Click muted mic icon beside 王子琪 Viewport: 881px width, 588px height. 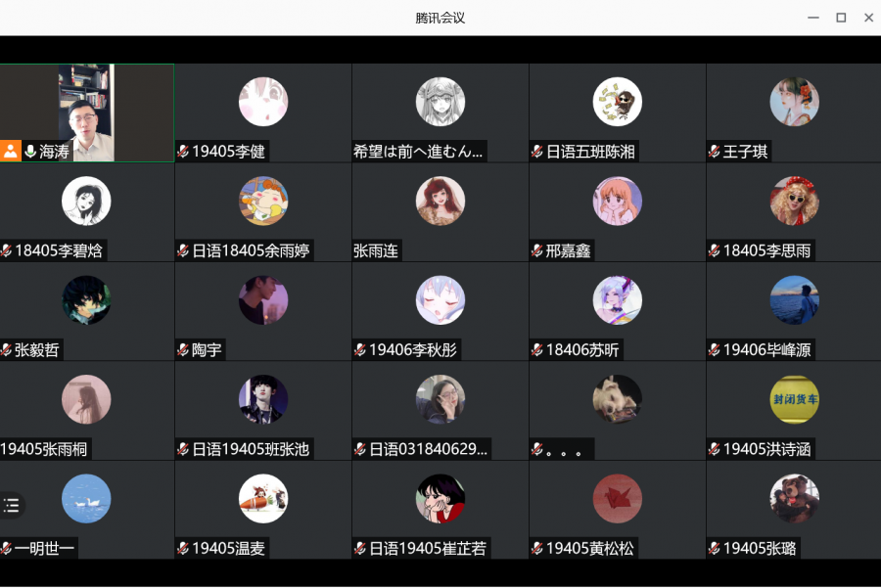tap(715, 151)
